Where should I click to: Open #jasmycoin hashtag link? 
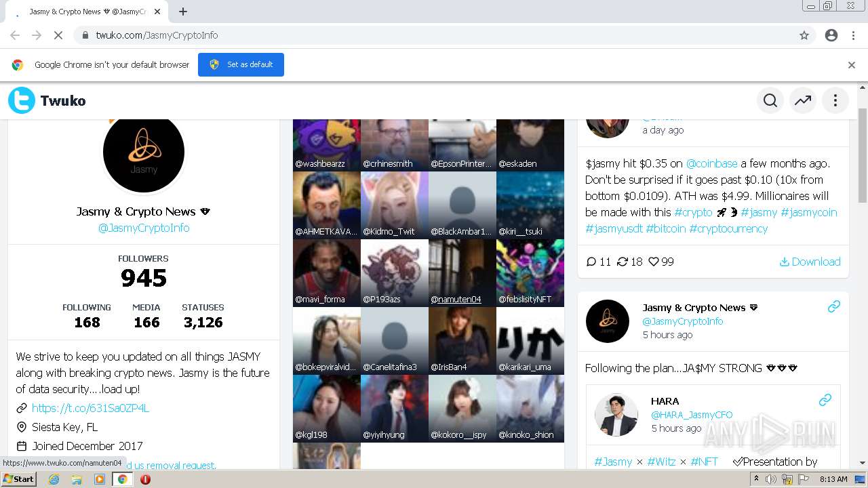coord(809,212)
